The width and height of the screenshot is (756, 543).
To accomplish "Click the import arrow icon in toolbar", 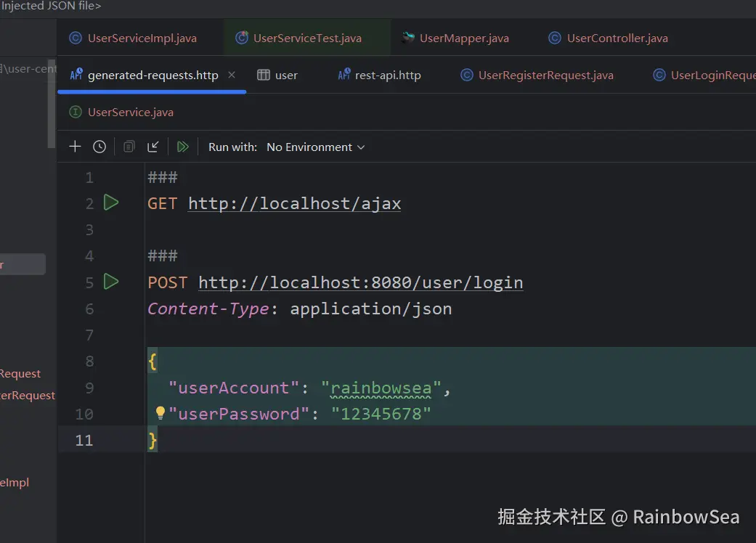I will [x=153, y=147].
